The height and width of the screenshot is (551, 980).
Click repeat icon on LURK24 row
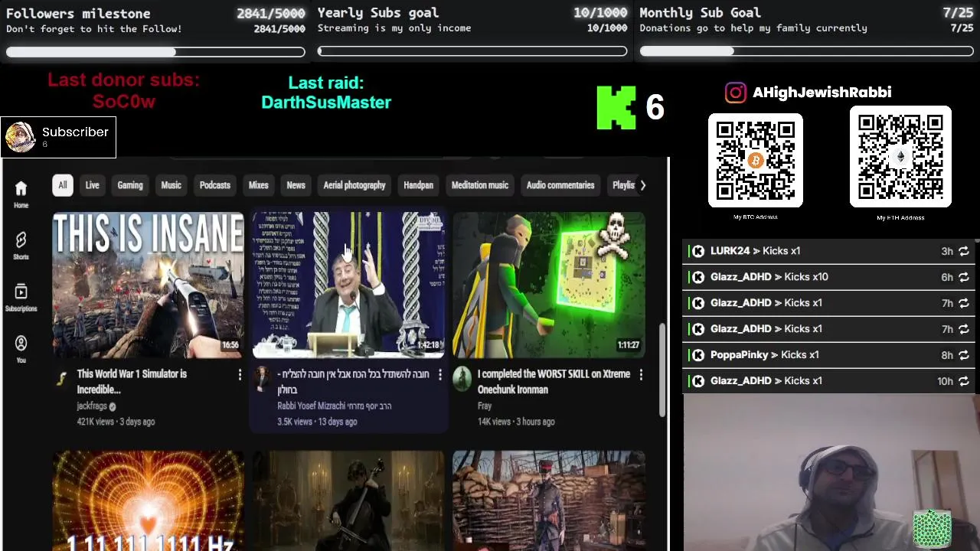tap(964, 251)
